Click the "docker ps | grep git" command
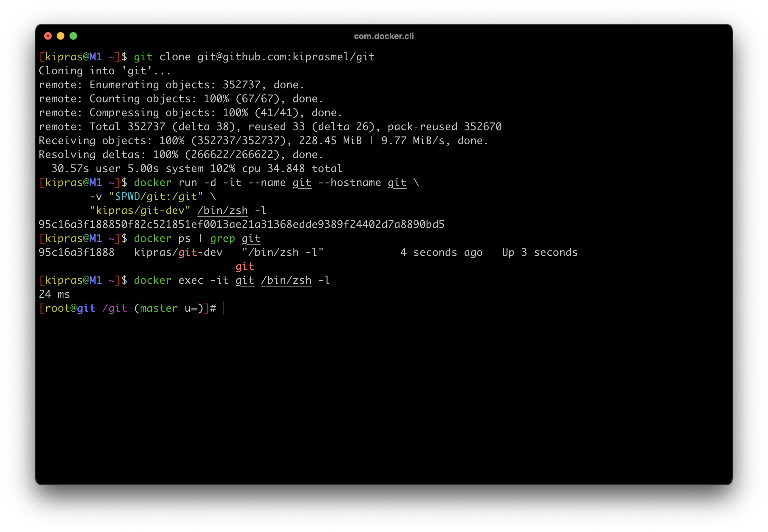Screen dimensions: 768x532 (x=197, y=239)
